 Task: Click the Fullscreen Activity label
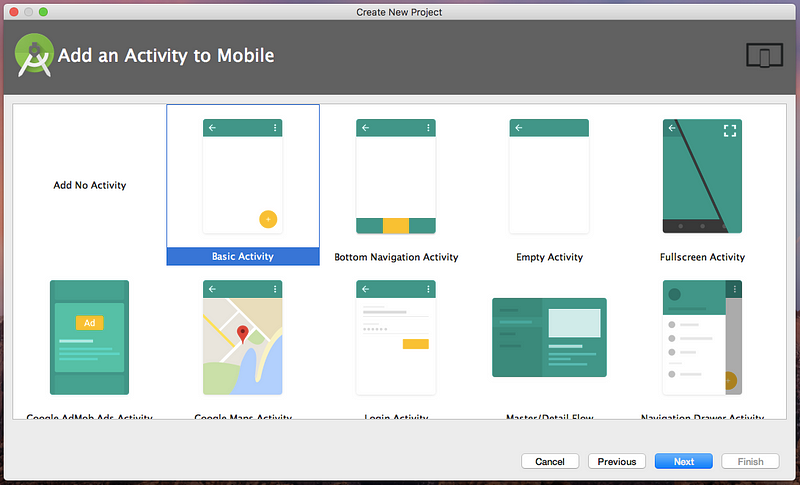(x=702, y=257)
